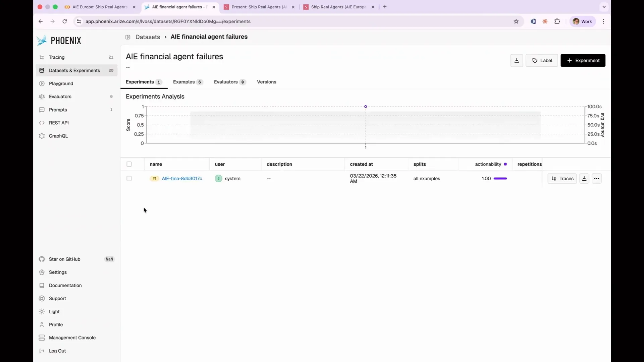Switch to the Examples tab

188,82
